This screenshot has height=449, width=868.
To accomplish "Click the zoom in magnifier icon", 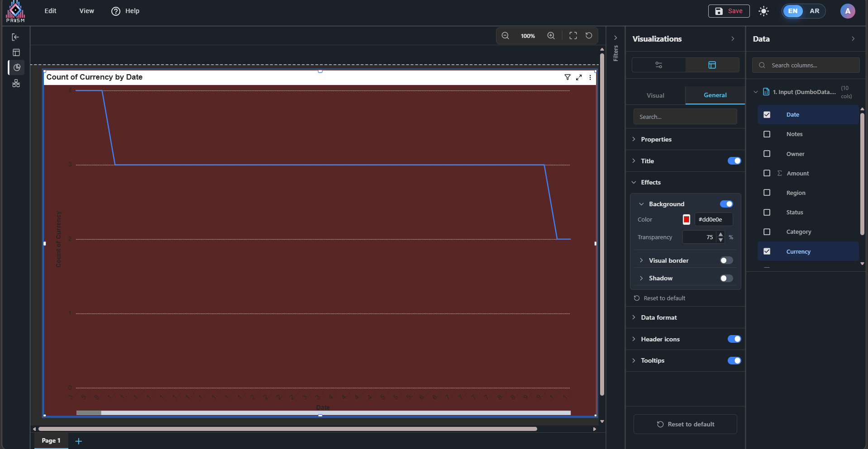I will 551,36.
